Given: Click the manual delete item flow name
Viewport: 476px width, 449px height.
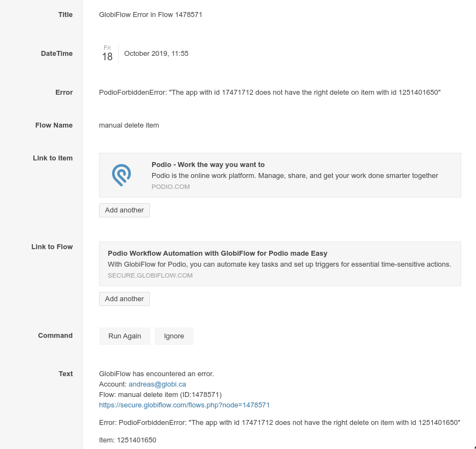Looking at the screenshot, I should (129, 125).
